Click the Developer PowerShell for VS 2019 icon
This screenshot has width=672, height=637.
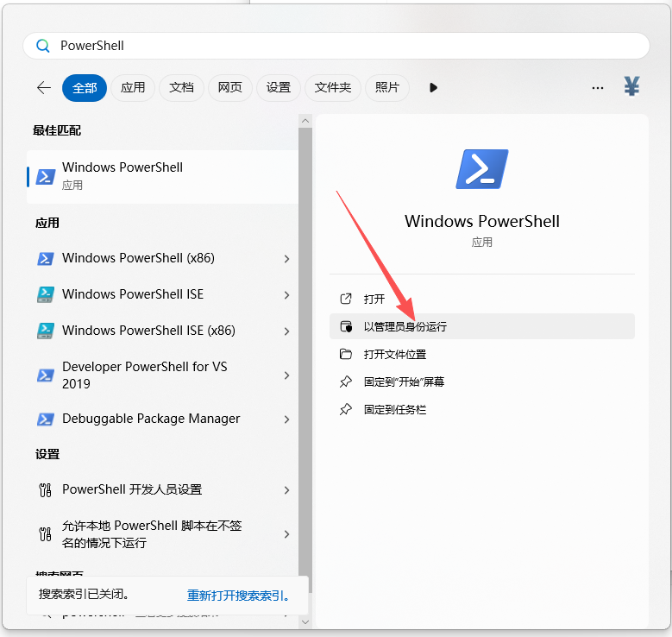click(x=46, y=375)
